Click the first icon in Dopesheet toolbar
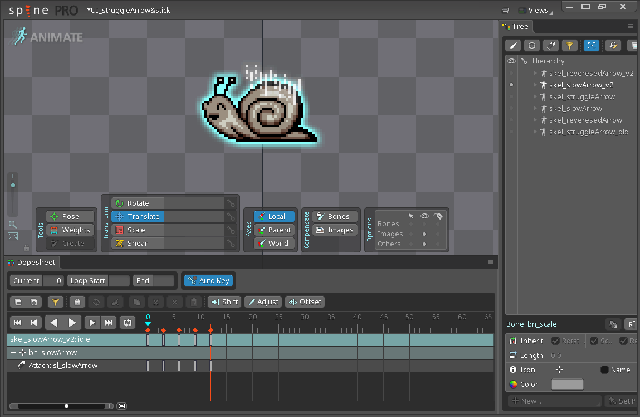Screen dimensions: 640x417 coord(18,302)
